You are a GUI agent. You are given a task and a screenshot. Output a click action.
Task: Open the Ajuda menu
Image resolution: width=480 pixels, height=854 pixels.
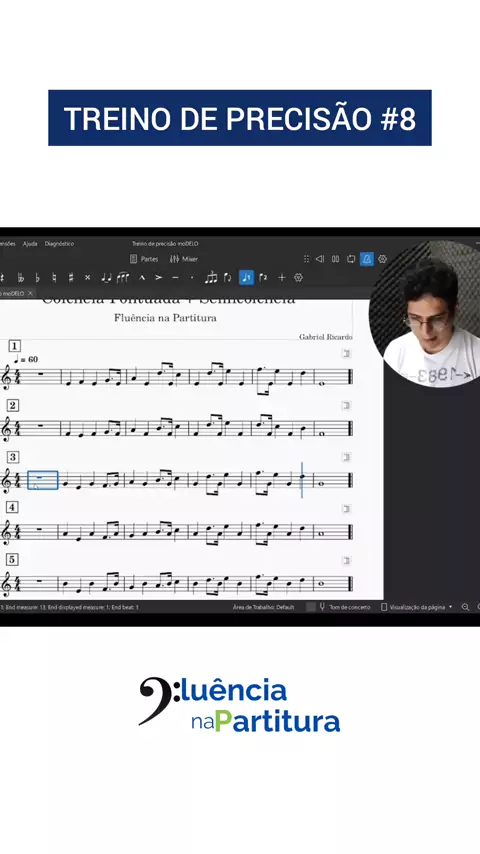tap(30, 244)
